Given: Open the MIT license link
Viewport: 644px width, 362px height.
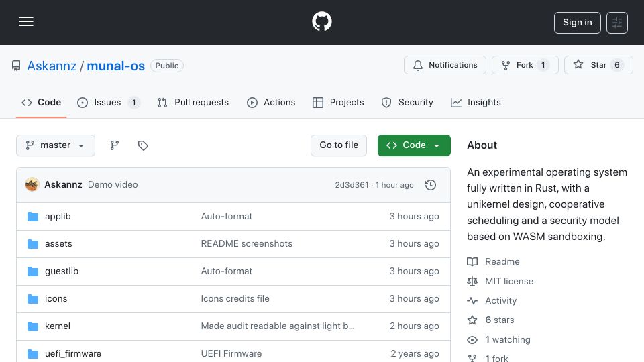Looking at the screenshot, I should click(x=509, y=281).
